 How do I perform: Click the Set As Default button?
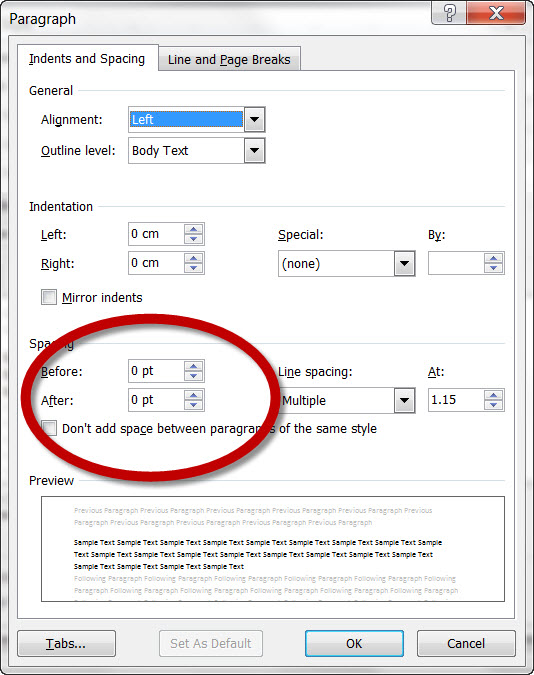click(x=211, y=644)
